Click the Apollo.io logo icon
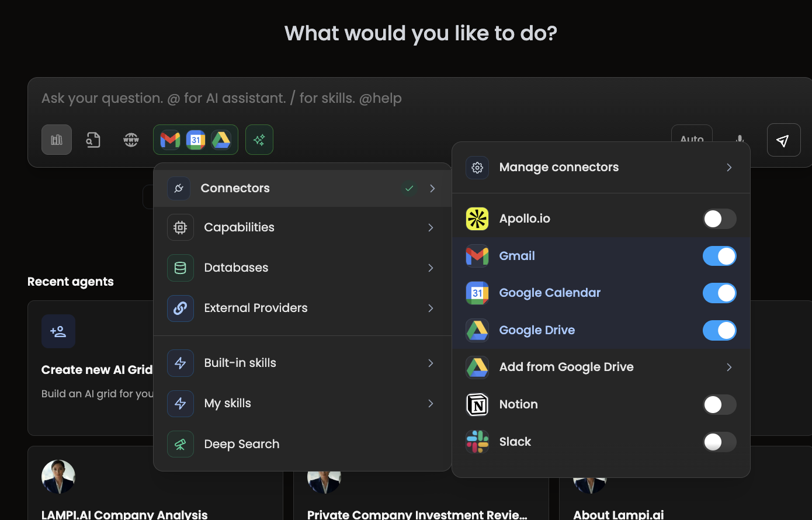 [x=477, y=219]
